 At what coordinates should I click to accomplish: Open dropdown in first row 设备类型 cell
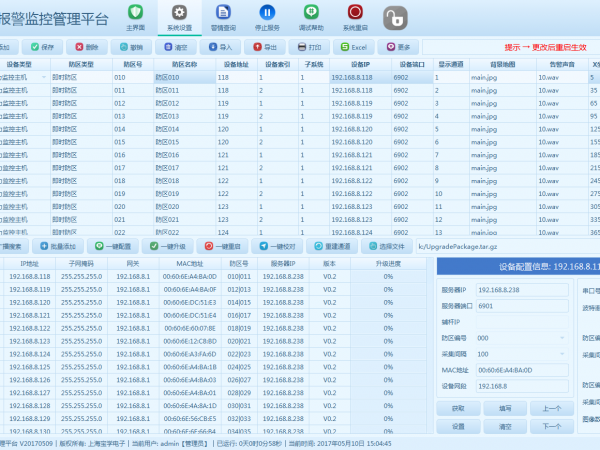(x=42, y=77)
